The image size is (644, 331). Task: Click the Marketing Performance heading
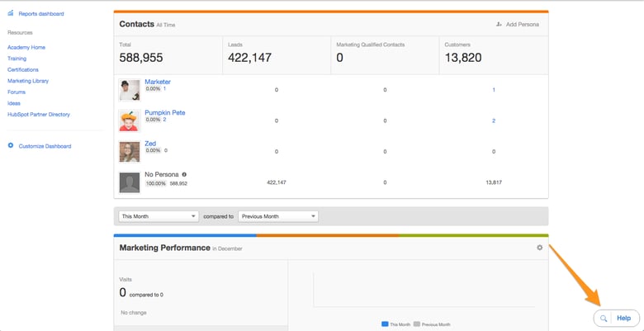click(164, 248)
